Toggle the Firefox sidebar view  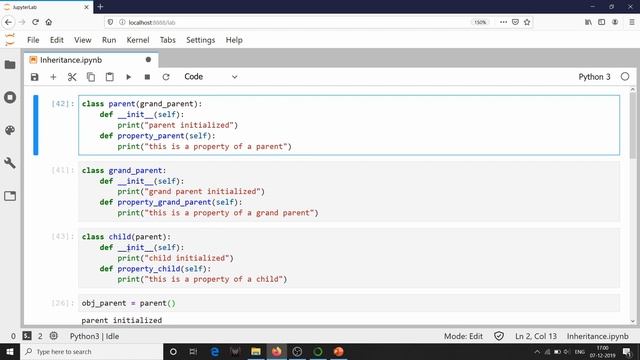602,22
